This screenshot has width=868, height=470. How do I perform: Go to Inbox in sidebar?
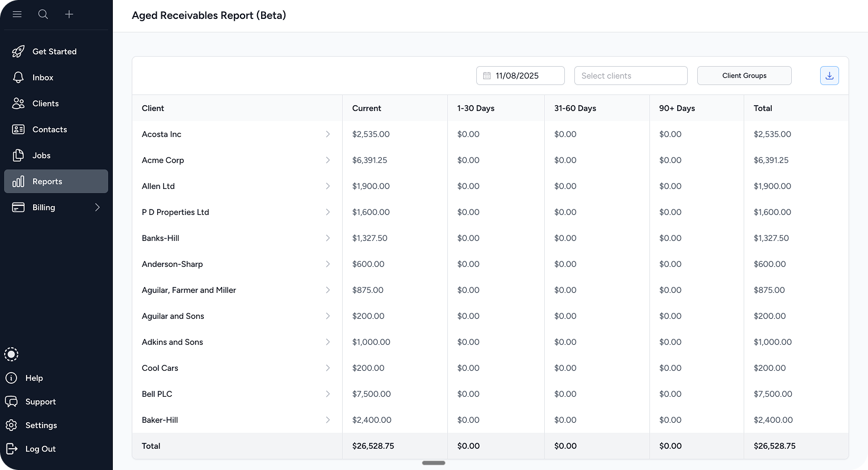point(56,77)
